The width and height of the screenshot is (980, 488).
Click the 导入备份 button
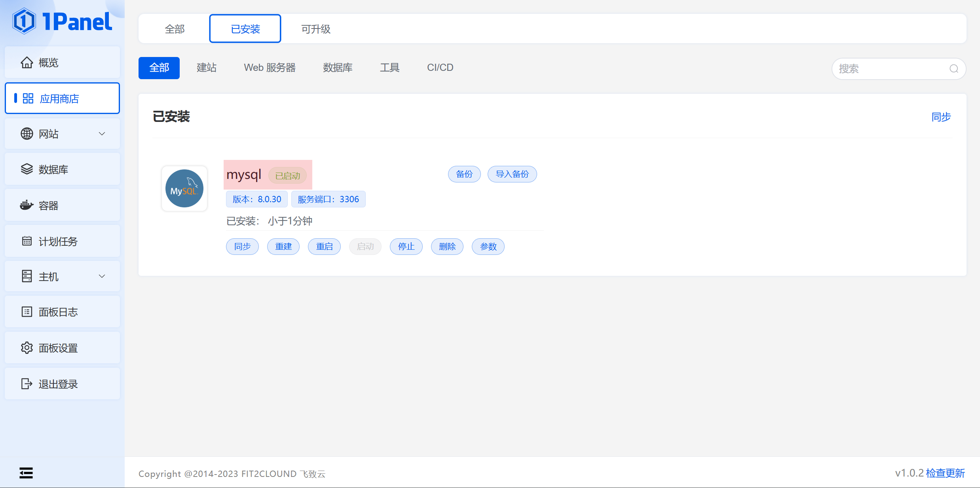tap(512, 174)
